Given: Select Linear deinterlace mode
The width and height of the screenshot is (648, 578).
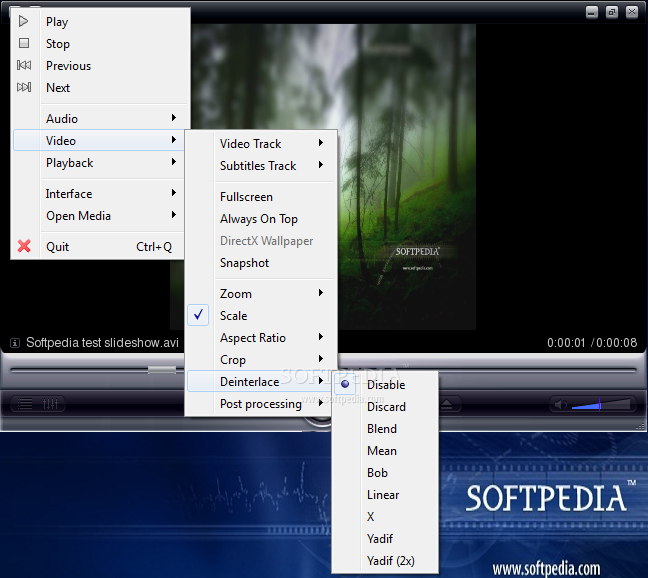Looking at the screenshot, I should pyautogui.click(x=385, y=495).
